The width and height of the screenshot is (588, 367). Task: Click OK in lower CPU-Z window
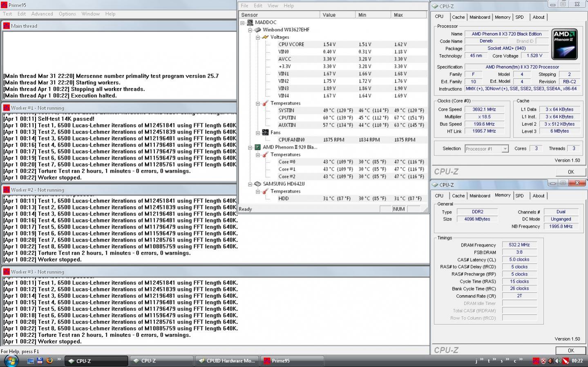tap(571, 350)
